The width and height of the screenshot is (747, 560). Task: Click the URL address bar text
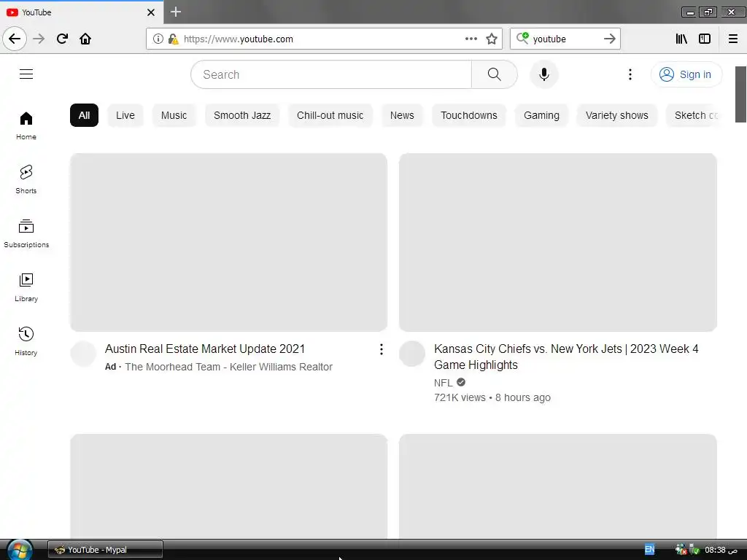pyautogui.click(x=239, y=39)
